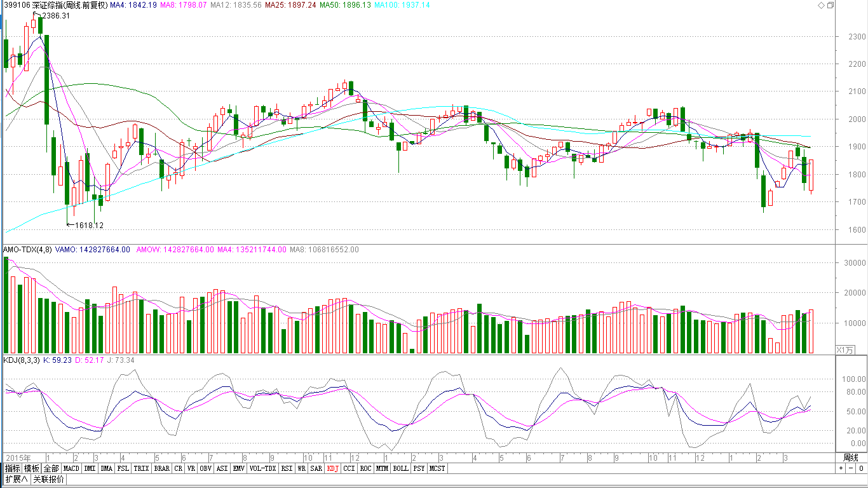The width and height of the screenshot is (868, 488).
Task: Open the 关联报价 tab
Action: tap(48, 479)
